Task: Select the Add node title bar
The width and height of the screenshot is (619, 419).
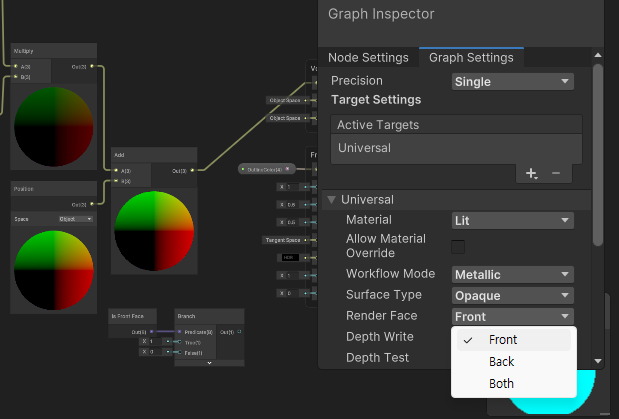Action: point(154,155)
